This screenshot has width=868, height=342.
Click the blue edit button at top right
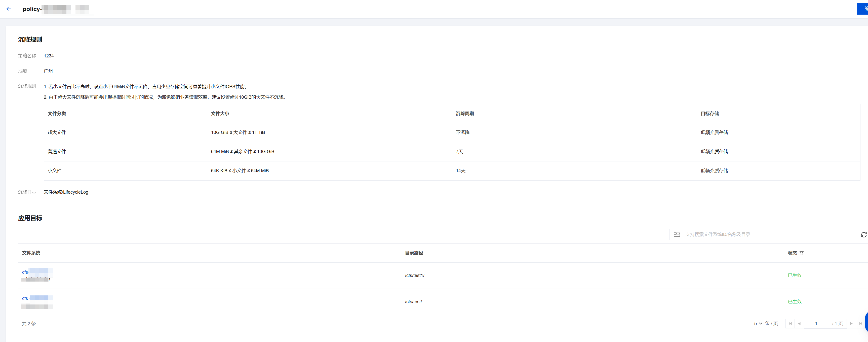point(863,9)
